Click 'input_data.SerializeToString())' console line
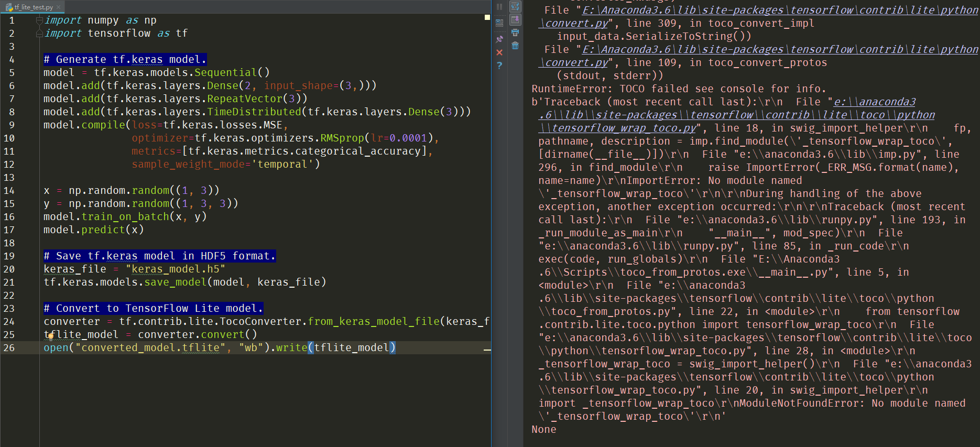 pyautogui.click(x=654, y=36)
